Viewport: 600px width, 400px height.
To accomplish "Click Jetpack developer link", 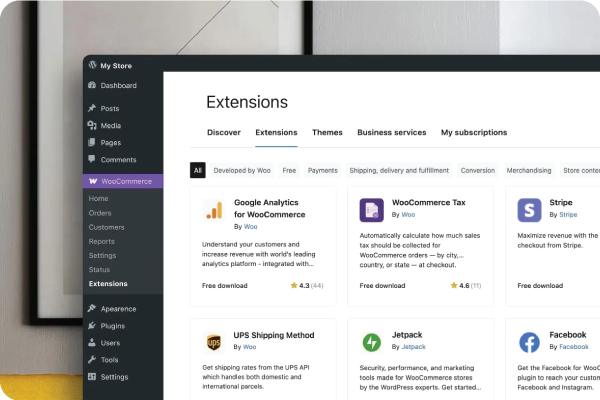I will [x=413, y=347].
